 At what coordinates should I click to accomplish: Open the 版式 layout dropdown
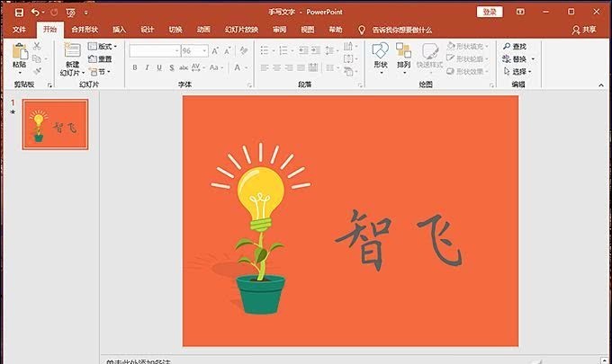click(x=103, y=47)
